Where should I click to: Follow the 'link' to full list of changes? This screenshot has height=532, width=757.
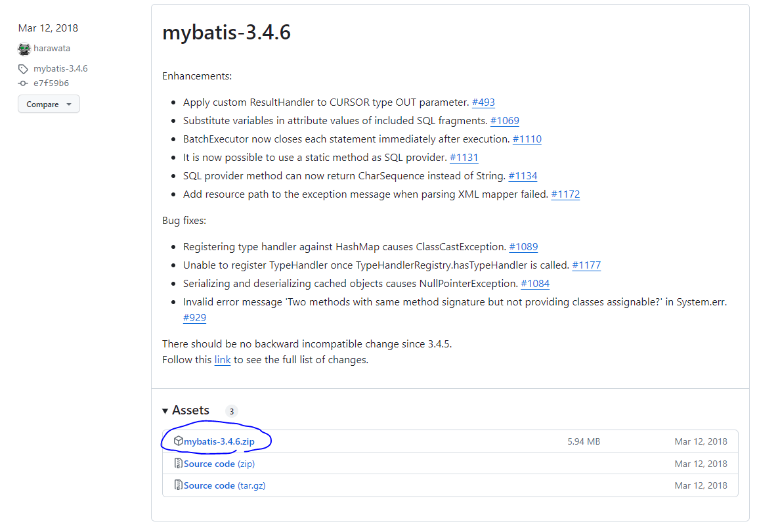pyautogui.click(x=223, y=360)
